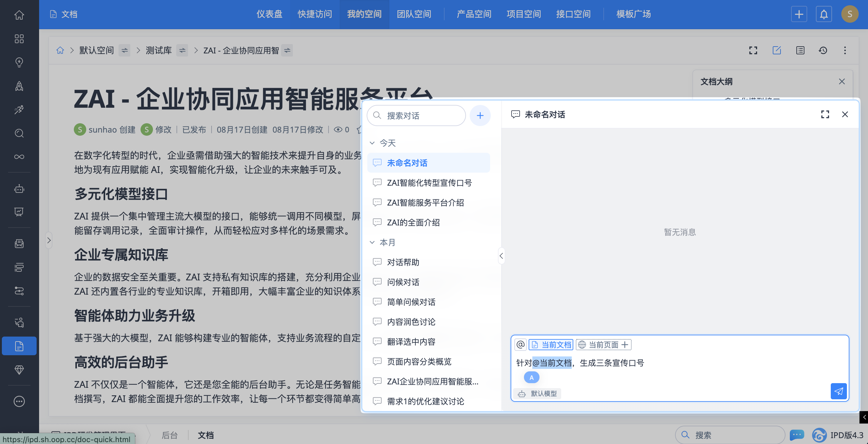Open the document edit pencil icon
This screenshot has width=868, height=444.
pyautogui.click(x=776, y=51)
